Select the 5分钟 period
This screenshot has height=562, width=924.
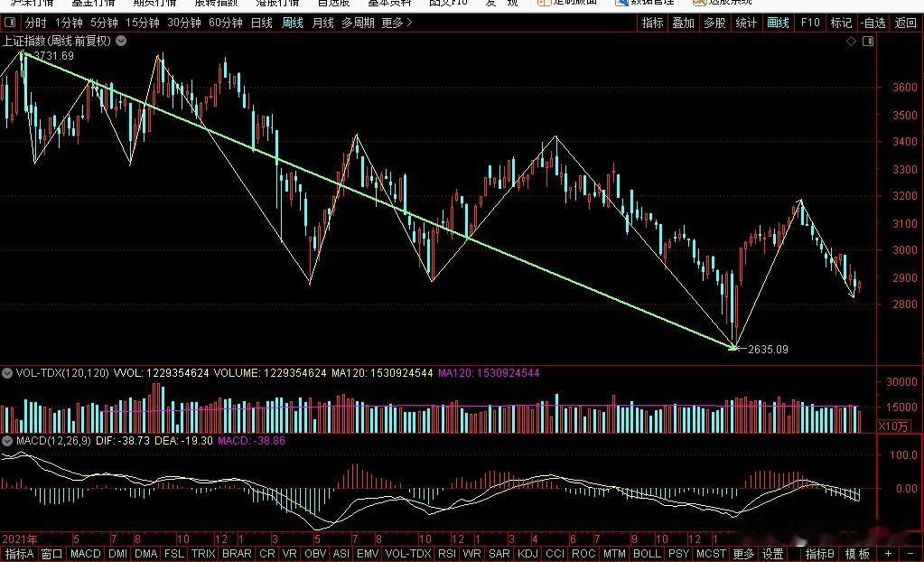pos(104,23)
